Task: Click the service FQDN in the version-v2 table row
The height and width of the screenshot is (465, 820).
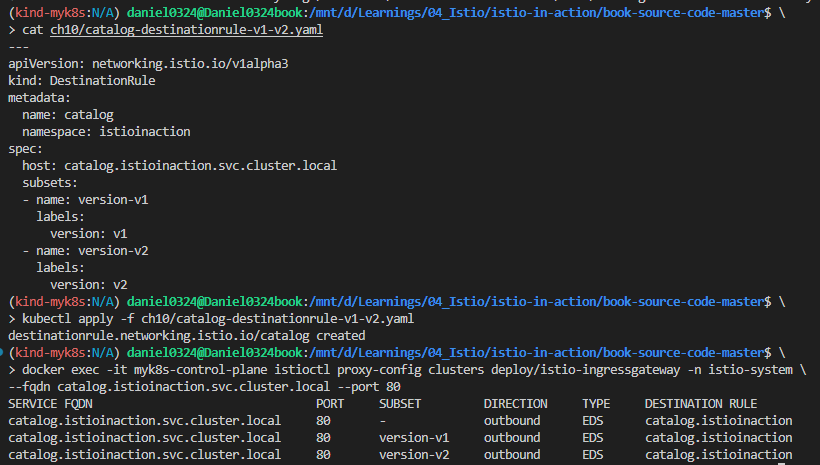Action: pos(145,455)
